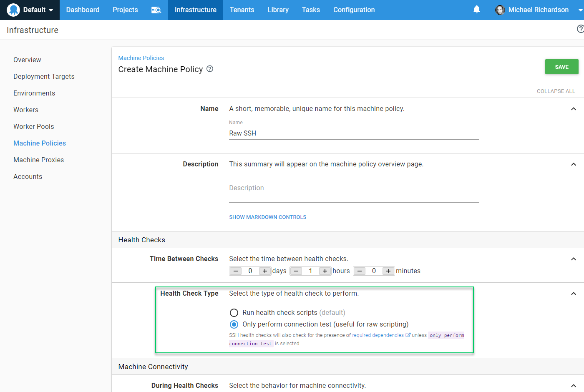Open help for Create Machine Policy
Viewport: 584px width, 392px height.
pos(210,69)
